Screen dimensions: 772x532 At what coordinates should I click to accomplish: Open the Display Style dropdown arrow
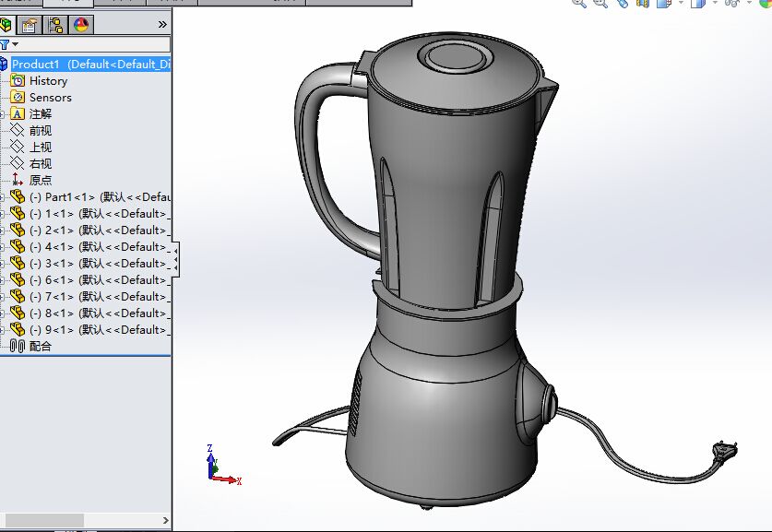[715, 3]
